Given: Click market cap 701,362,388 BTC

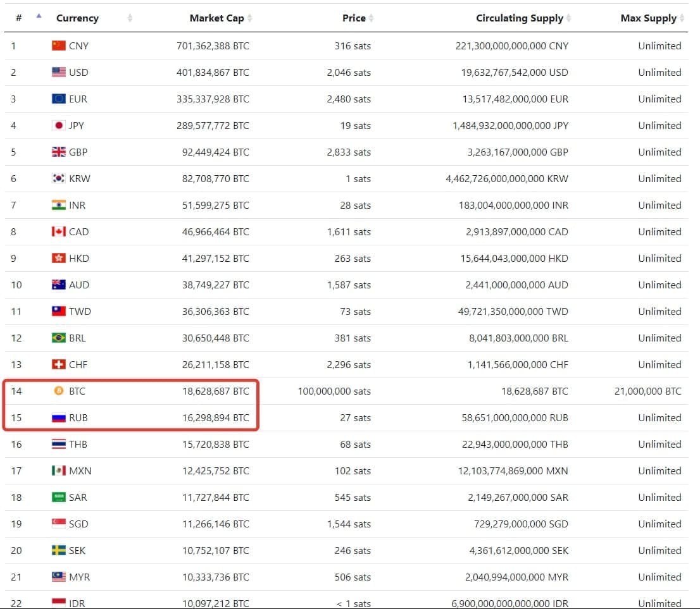Looking at the screenshot, I should 213,46.
